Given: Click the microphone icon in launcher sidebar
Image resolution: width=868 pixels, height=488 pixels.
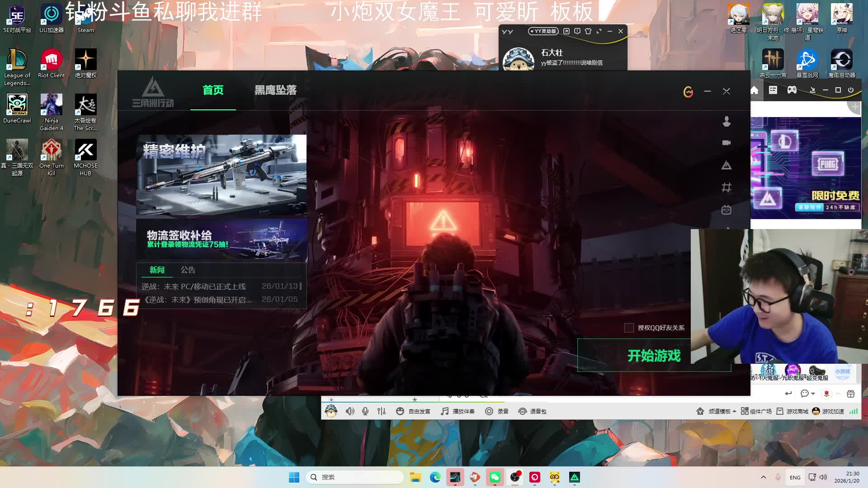Looking at the screenshot, I should tap(726, 121).
